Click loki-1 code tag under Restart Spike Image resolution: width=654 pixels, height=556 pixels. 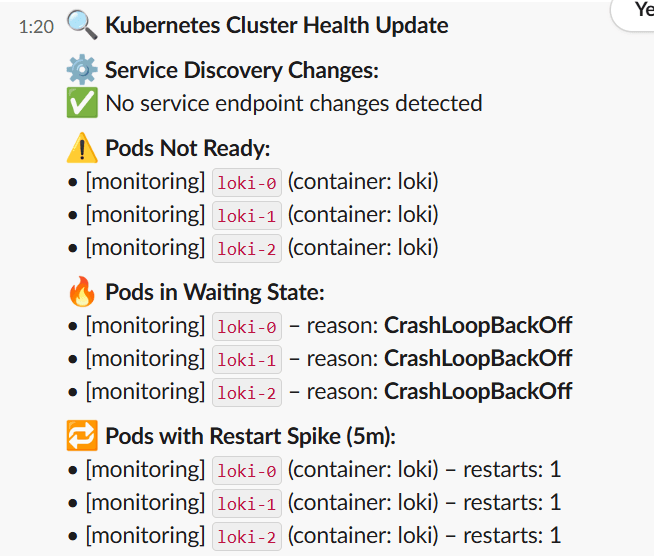tap(247, 503)
